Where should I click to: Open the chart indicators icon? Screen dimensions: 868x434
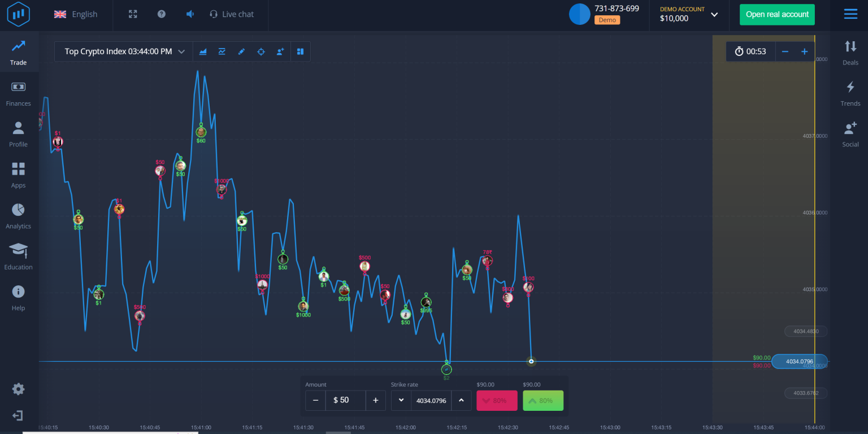[222, 51]
